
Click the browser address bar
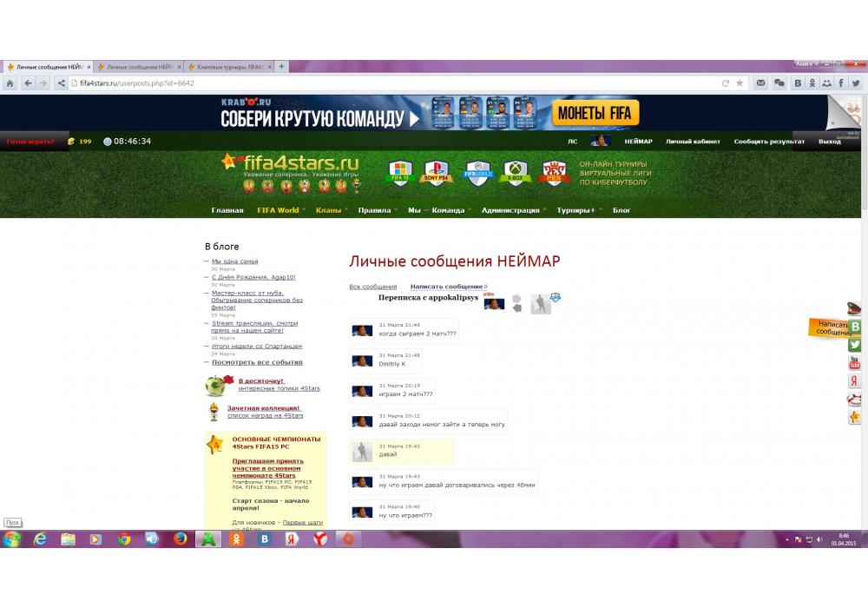click(x=391, y=83)
